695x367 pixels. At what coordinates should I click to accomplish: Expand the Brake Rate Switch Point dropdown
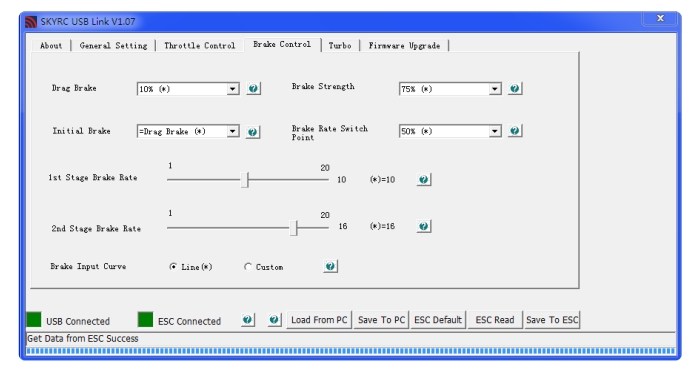(x=495, y=131)
